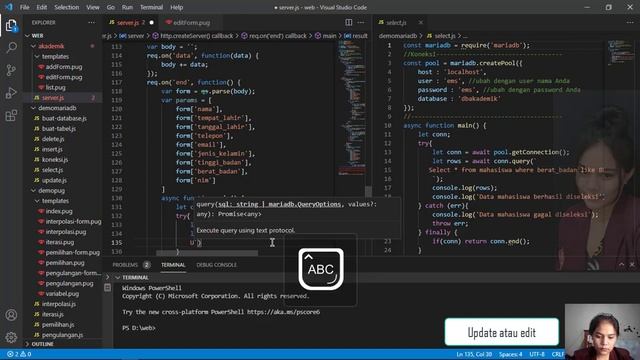This screenshot has height=360, width=640.
Task: Click the Ln 135 cursor position status item
Action: coord(474,354)
